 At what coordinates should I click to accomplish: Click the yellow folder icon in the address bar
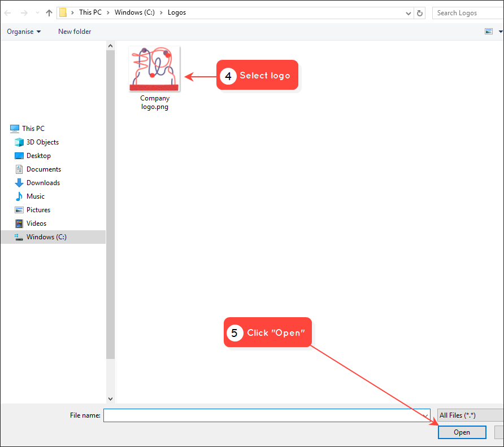coord(63,12)
